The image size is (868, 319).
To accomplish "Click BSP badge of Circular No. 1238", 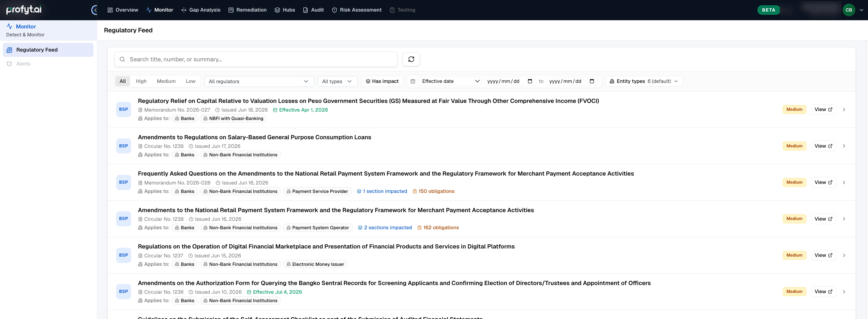I will pyautogui.click(x=123, y=219).
